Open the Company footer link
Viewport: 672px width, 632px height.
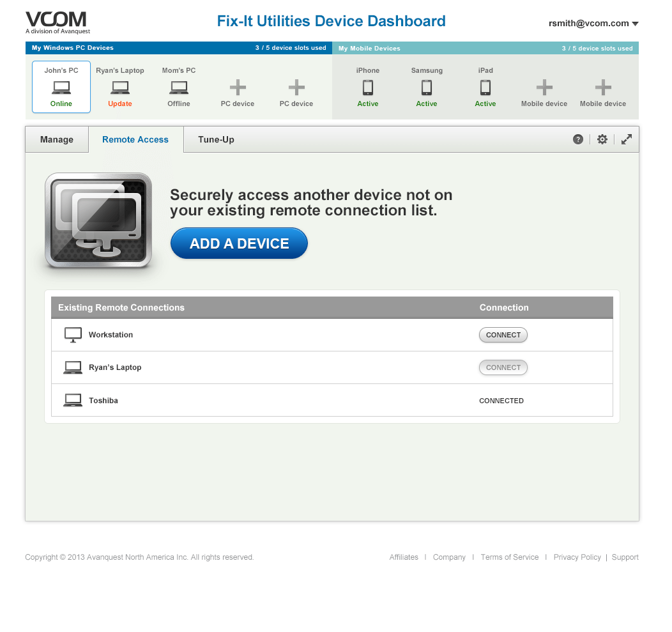(x=449, y=557)
